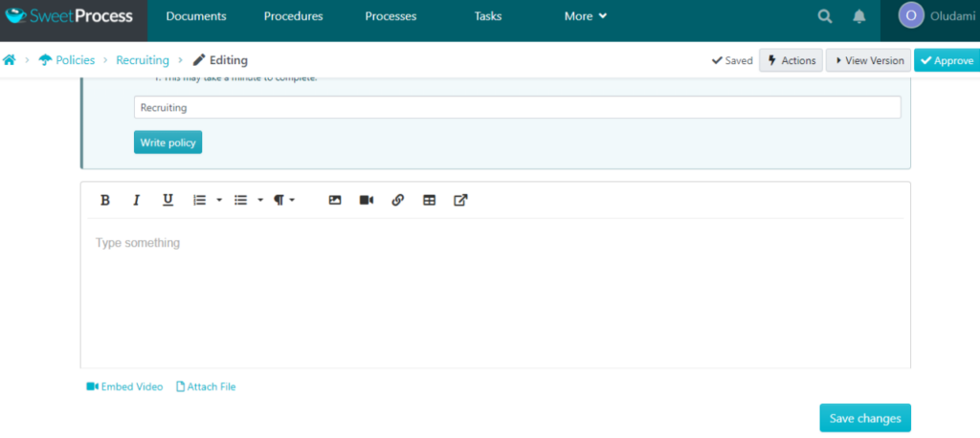The width and height of the screenshot is (980, 438).
Task: Open the search magnifier in header
Action: click(825, 16)
